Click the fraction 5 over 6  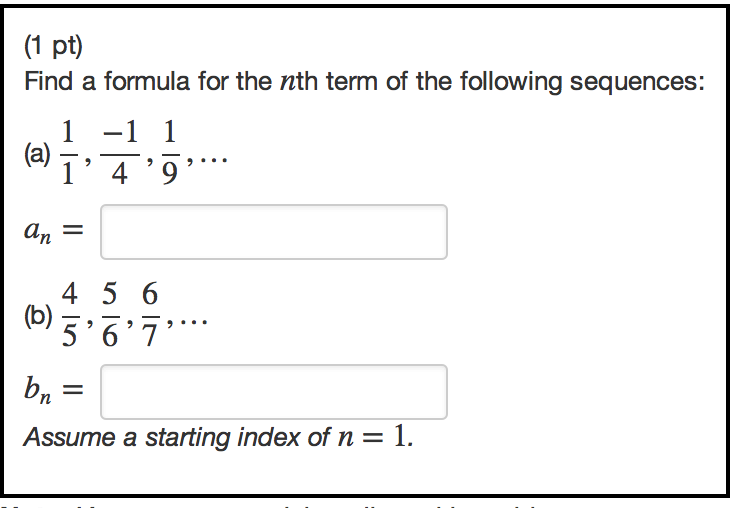coord(110,315)
